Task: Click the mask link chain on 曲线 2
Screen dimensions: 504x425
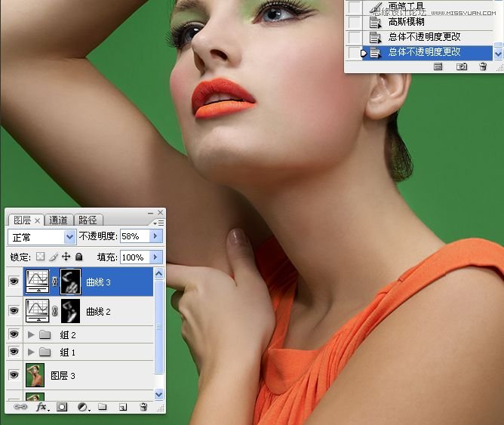Action: [54, 311]
